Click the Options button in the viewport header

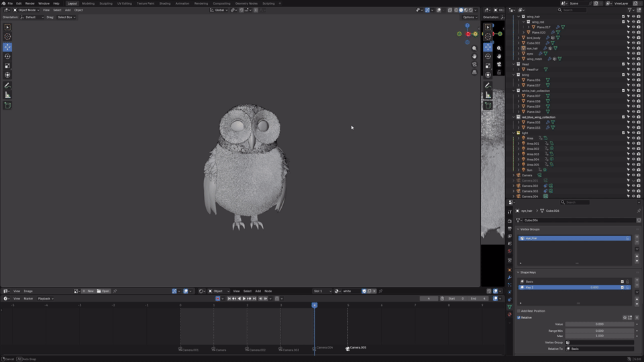coord(470,17)
